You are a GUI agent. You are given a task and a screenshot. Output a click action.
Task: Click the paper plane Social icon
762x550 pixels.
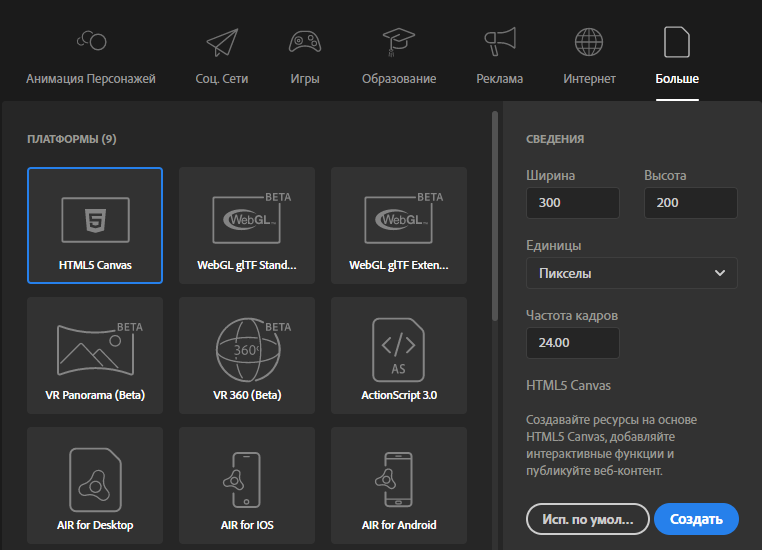click(x=222, y=42)
